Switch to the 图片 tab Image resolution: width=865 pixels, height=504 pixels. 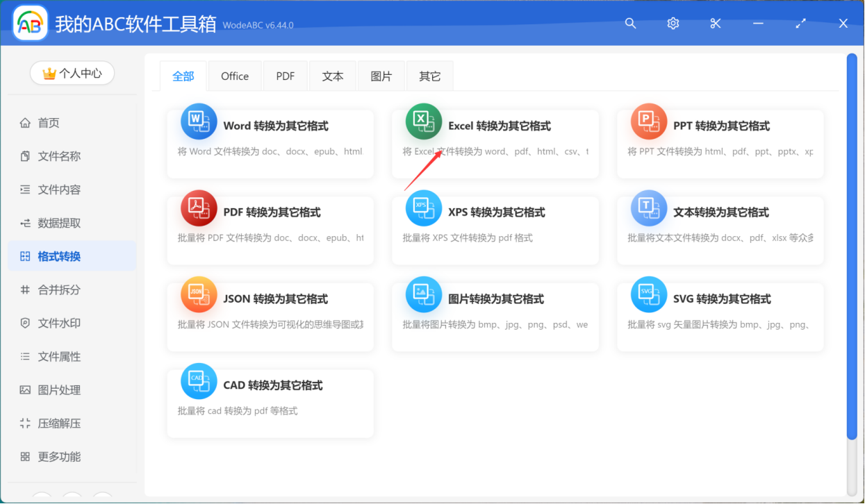381,76
